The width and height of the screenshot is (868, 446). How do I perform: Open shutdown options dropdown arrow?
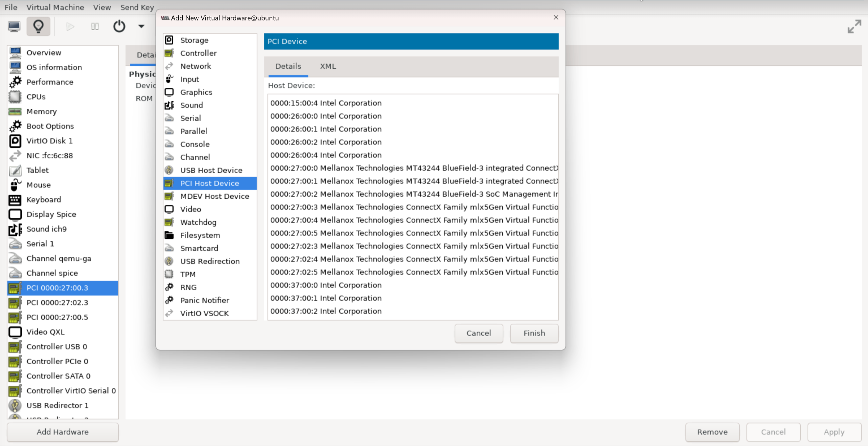tap(141, 26)
